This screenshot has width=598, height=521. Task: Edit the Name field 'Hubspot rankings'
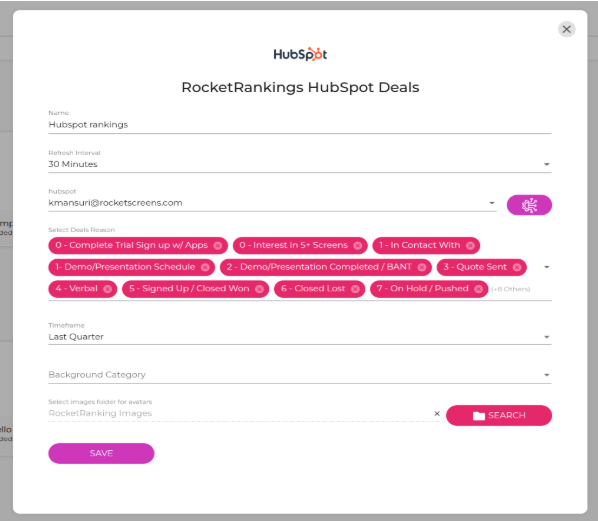pyautogui.click(x=300, y=125)
